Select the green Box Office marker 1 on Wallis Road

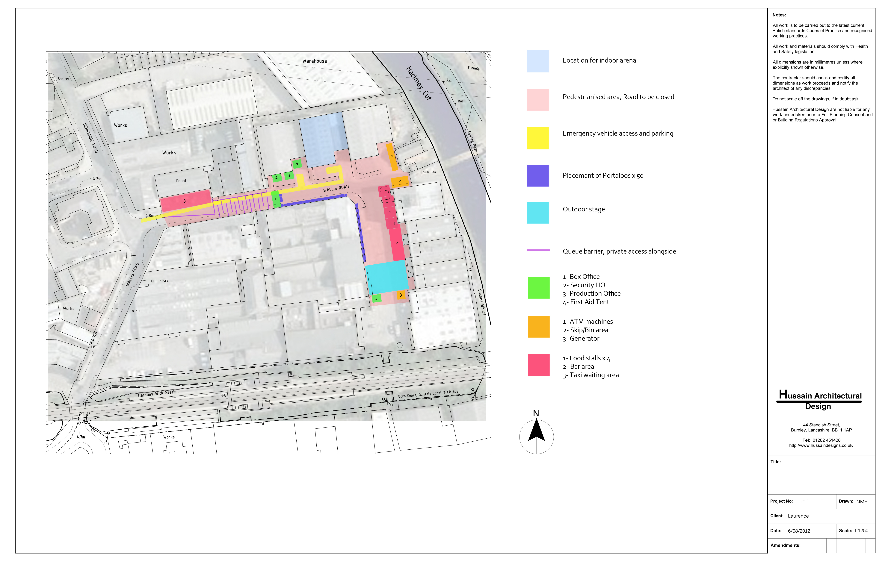[275, 199]
